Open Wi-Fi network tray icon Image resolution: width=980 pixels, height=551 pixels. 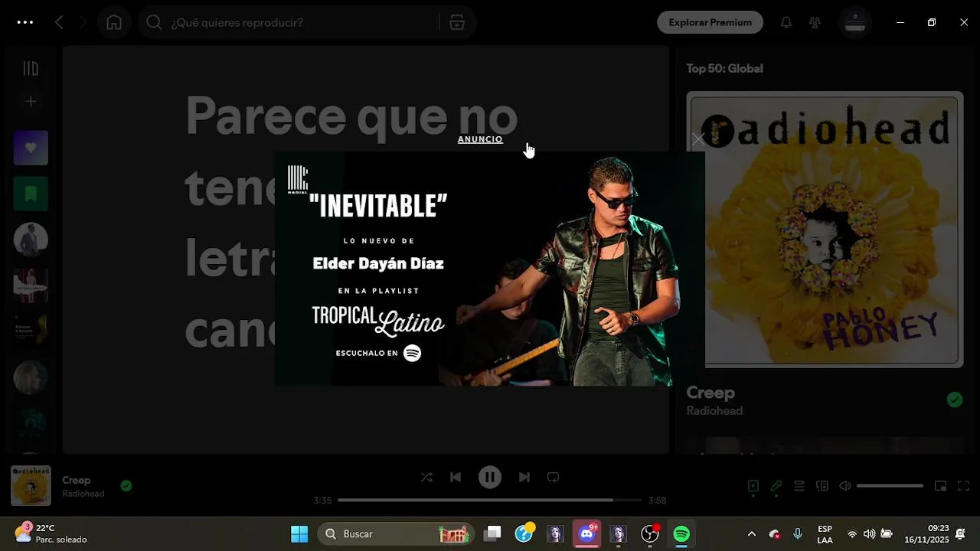[852, 533]
